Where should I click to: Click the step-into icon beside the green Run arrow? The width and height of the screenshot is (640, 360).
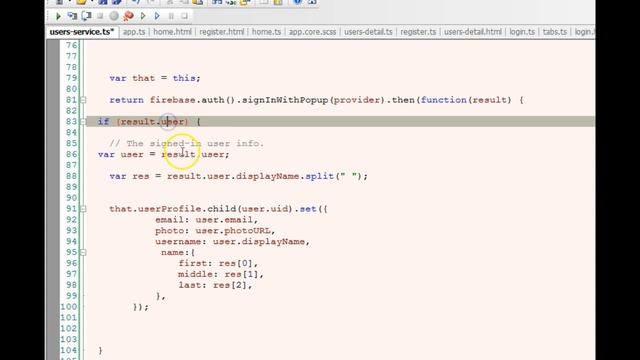tap(72, 16)
